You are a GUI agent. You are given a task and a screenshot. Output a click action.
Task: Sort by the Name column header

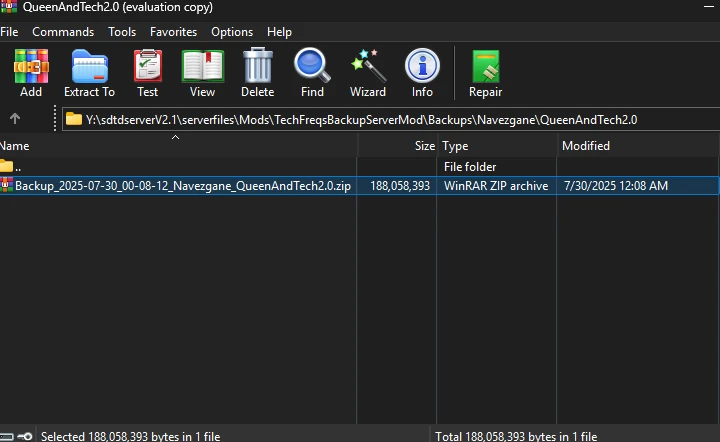pos(178,146)
